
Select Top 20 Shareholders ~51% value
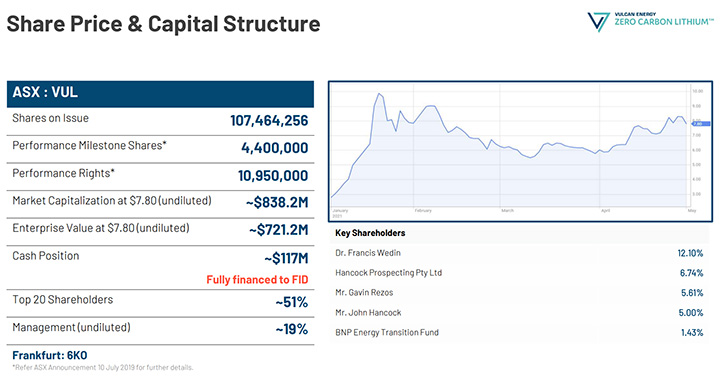point(292,302)
